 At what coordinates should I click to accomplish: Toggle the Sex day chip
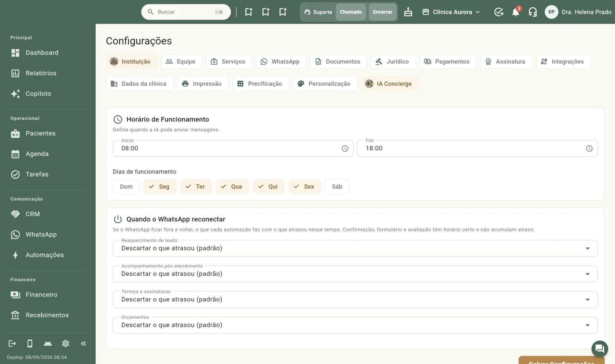coord(305,187)
